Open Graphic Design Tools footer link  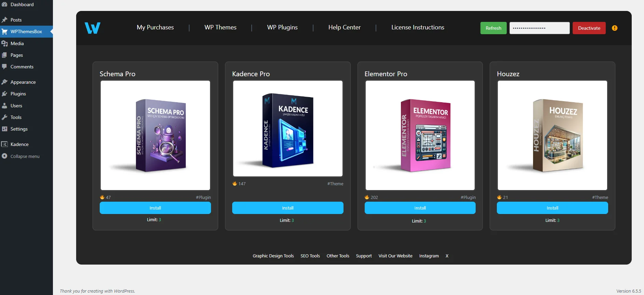273,256
